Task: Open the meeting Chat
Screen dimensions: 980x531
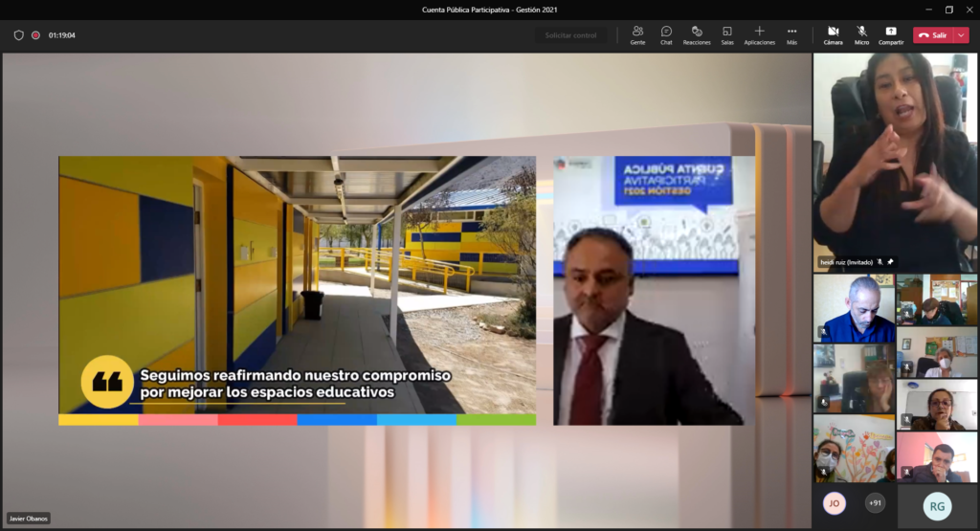Action: click(666, 33)
